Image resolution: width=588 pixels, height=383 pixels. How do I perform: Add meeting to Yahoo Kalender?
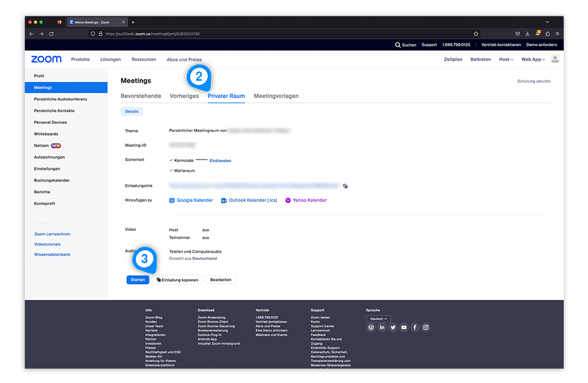(306, 201)
